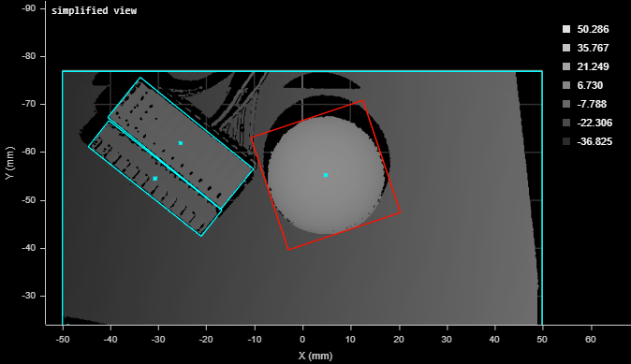
Task: Select the lower narrow cyan rectangle region
Action: point(154,178)
